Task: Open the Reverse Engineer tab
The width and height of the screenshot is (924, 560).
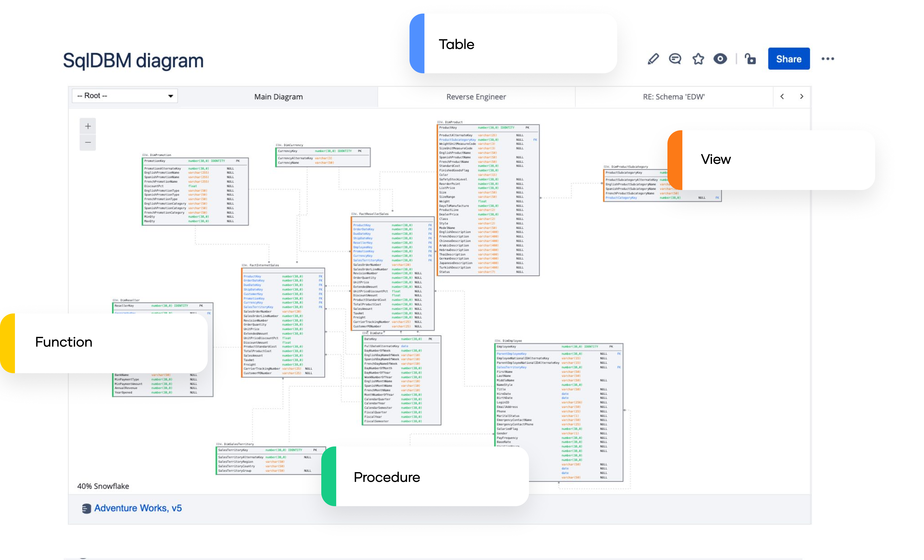Action: [476, 97]
